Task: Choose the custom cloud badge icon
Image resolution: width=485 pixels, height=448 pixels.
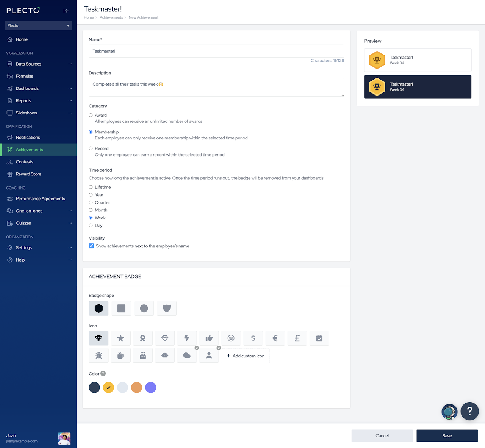Action: (x=187, y=356)
